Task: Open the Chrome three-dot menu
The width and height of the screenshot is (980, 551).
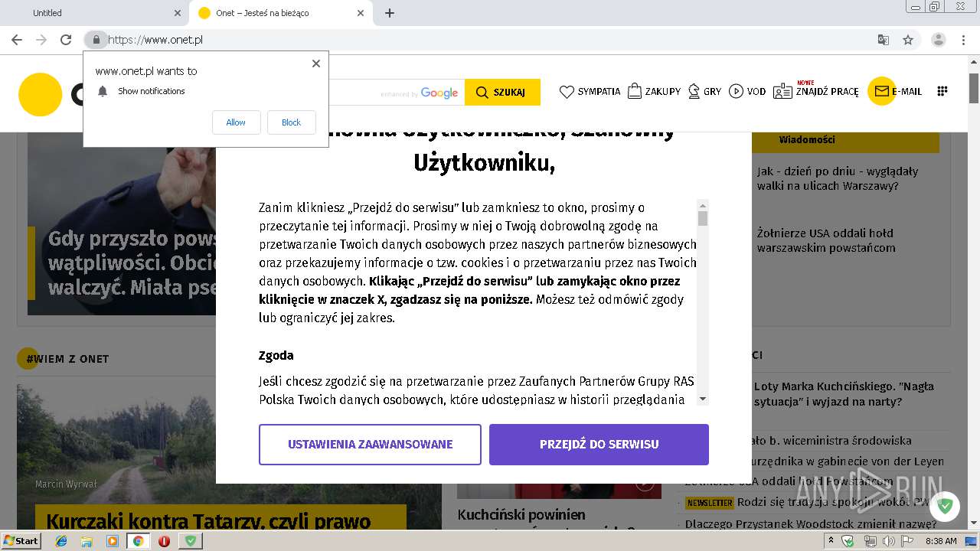Action: 963,40
